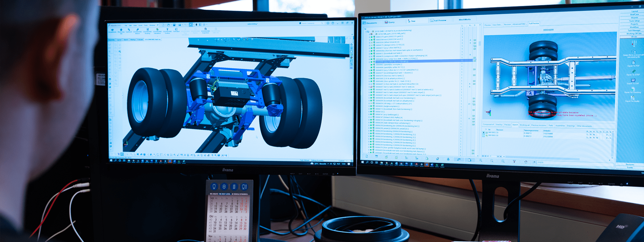The width and height of the screenshot is (644, 242).
Task: Open the Projects panel header
Action: click(x=634, y=24)
